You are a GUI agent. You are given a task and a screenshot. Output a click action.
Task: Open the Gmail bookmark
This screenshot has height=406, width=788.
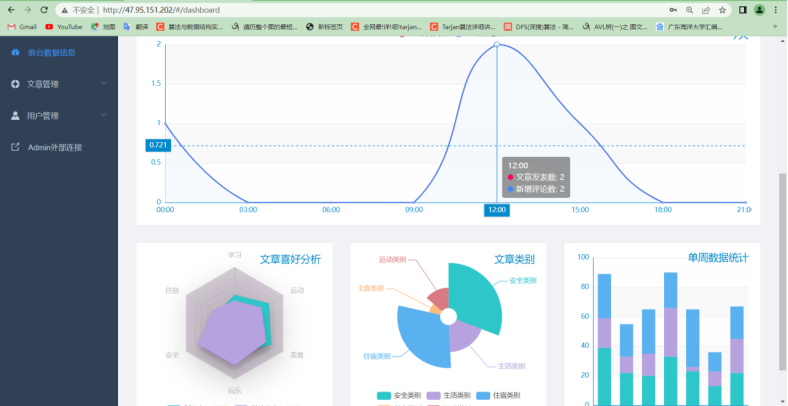coord(22,27)
